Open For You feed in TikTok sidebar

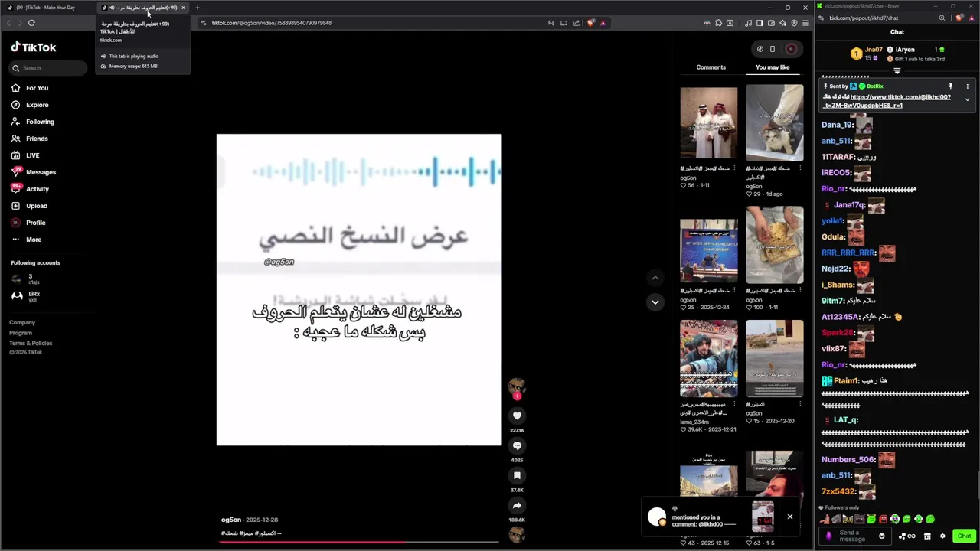coord(31,88)
